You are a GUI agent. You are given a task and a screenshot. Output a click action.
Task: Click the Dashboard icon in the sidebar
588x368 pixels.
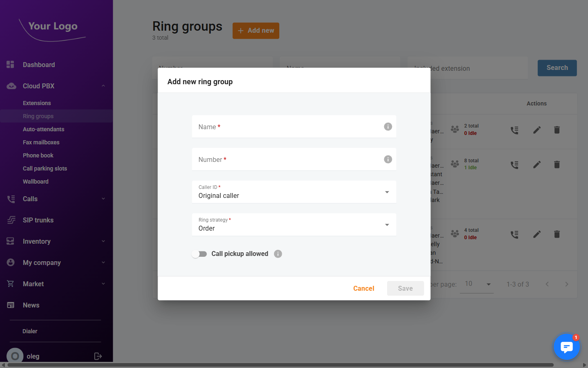[x=10, y=65]
